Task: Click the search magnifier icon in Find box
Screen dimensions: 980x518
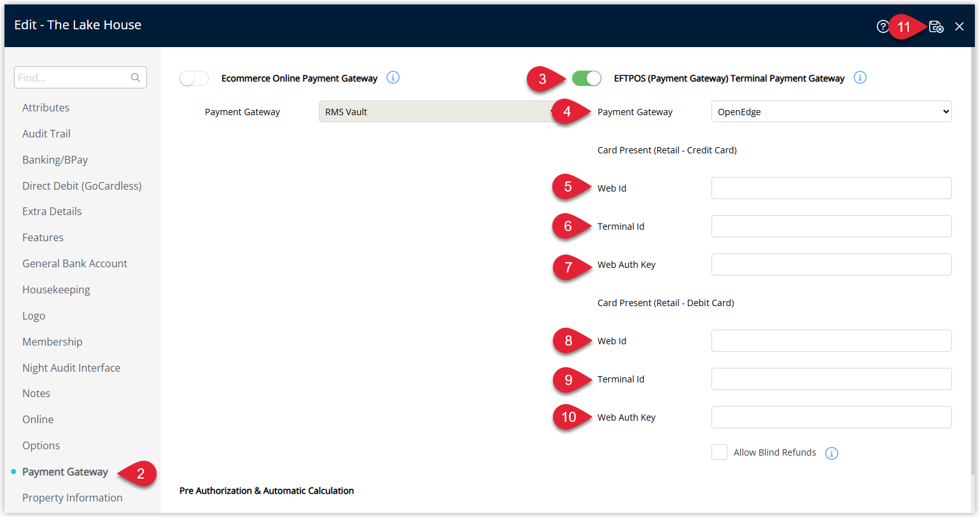Action: click(x=136, y=78)
